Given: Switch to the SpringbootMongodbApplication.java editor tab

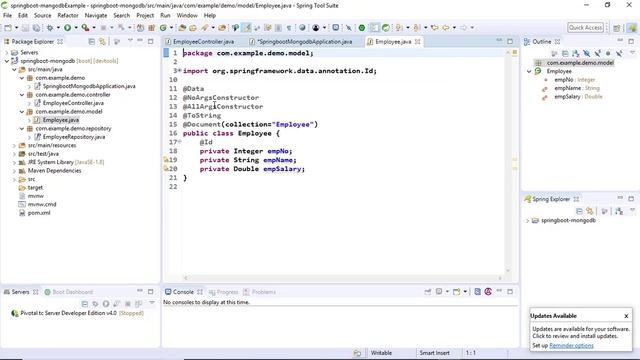Looking at the screenshot, I should pyautogui.click(x=301, y=42).
